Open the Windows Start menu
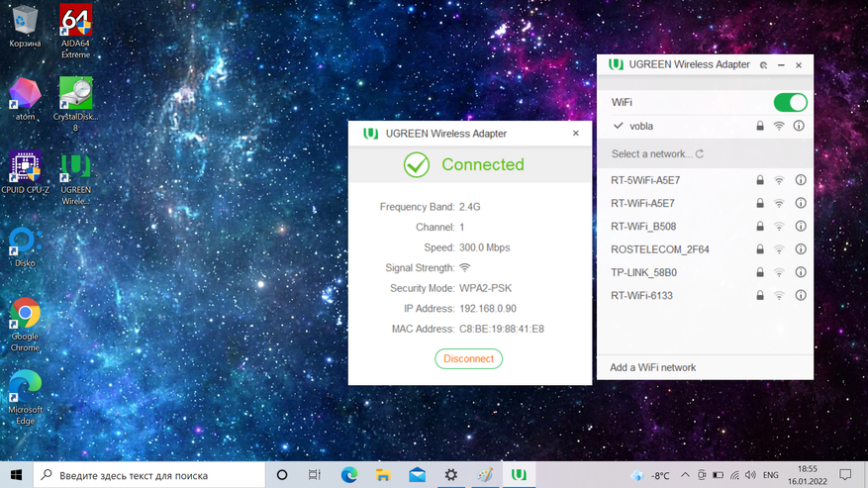The height and width of the screenshot is (488, 868). click(16, 475)
